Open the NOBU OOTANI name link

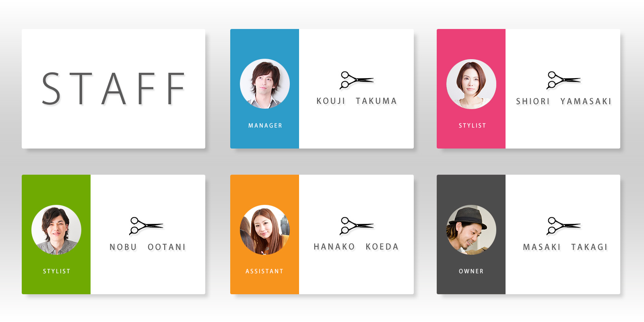(x=147, y=247)
